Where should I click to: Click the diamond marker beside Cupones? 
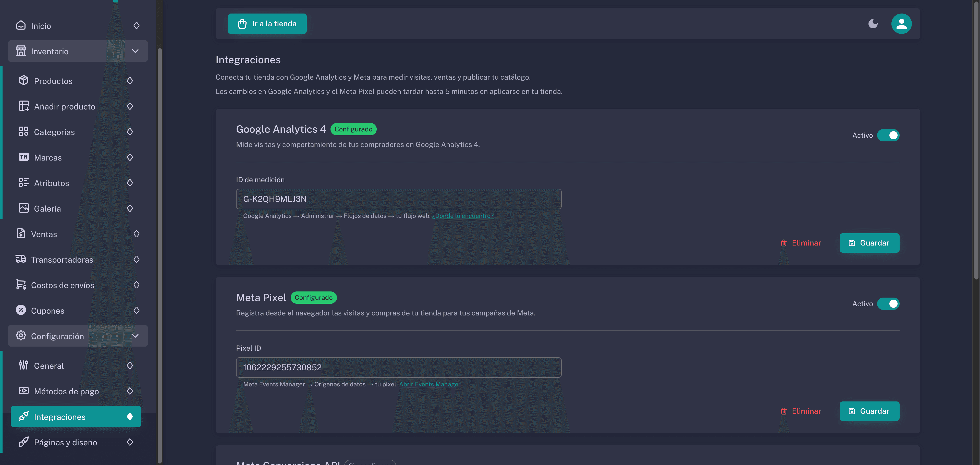coord(137,310)
